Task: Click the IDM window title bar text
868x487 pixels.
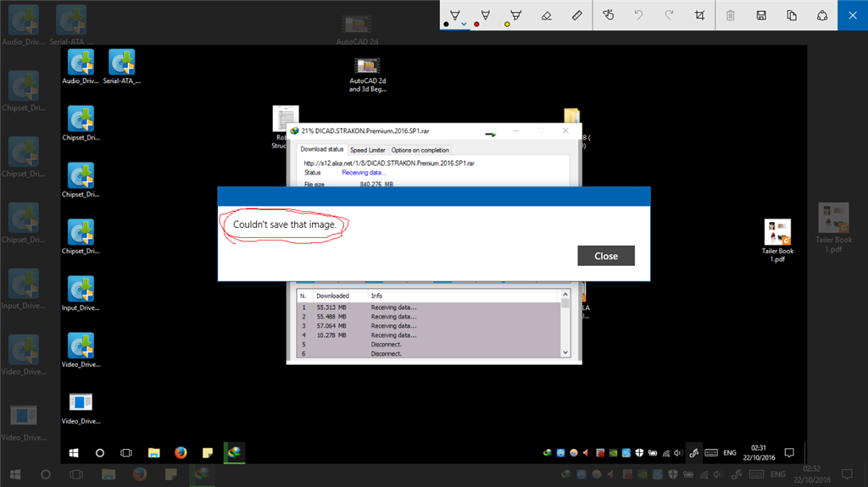Action: (365, 131)
